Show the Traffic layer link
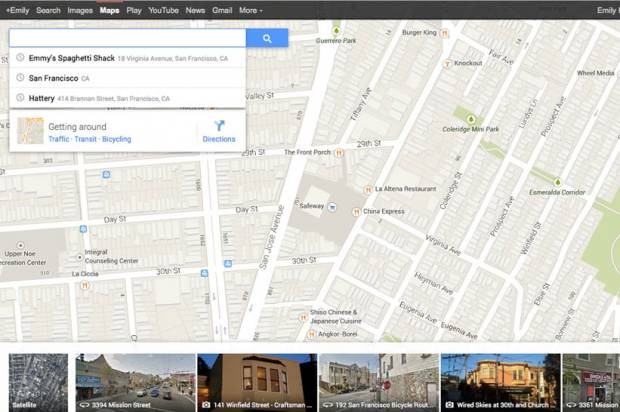620x412 pixels. 59,139
